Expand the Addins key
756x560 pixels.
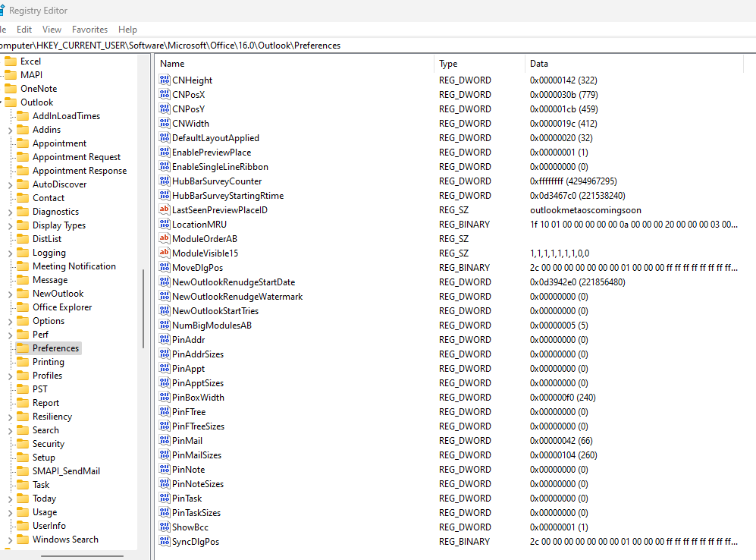coord(10,131)
